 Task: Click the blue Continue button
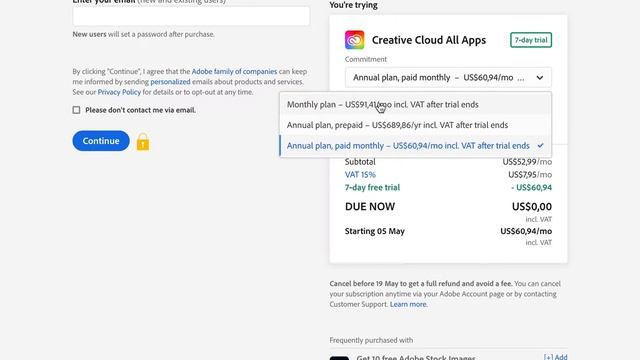pyautogui.click(x=101, y=141)
